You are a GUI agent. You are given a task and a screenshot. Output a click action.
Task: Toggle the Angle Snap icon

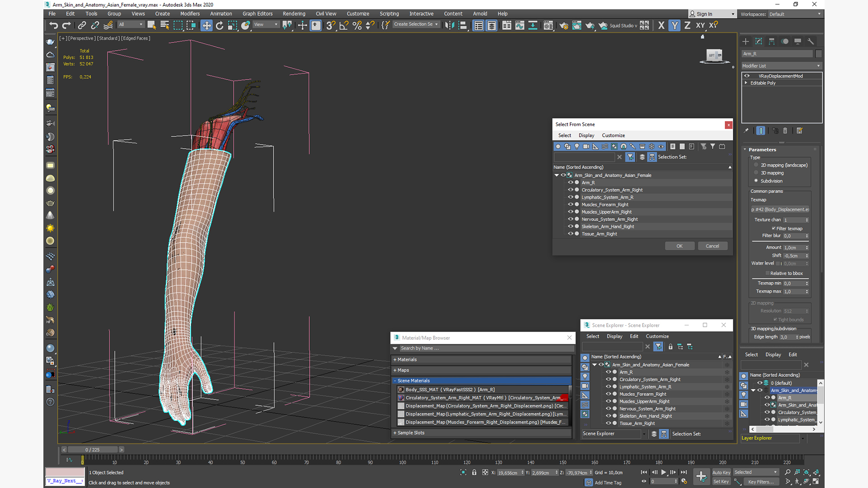point(344,25)
